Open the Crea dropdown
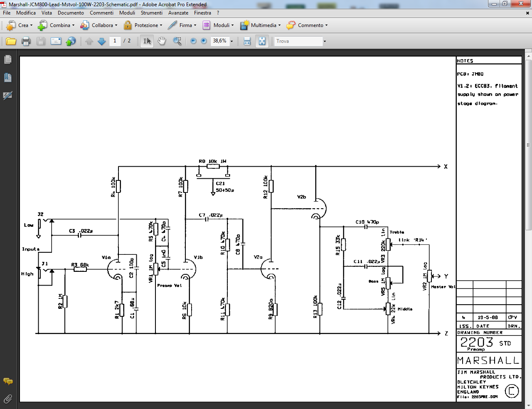 tap(20, 25)
